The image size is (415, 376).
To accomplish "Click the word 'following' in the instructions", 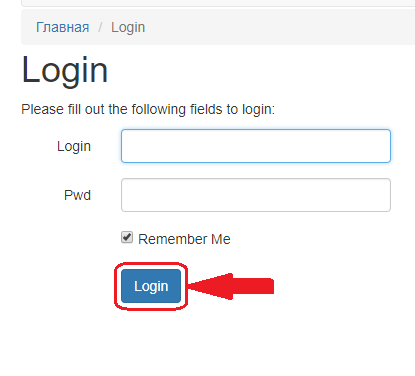I will [x=158, y=110].
